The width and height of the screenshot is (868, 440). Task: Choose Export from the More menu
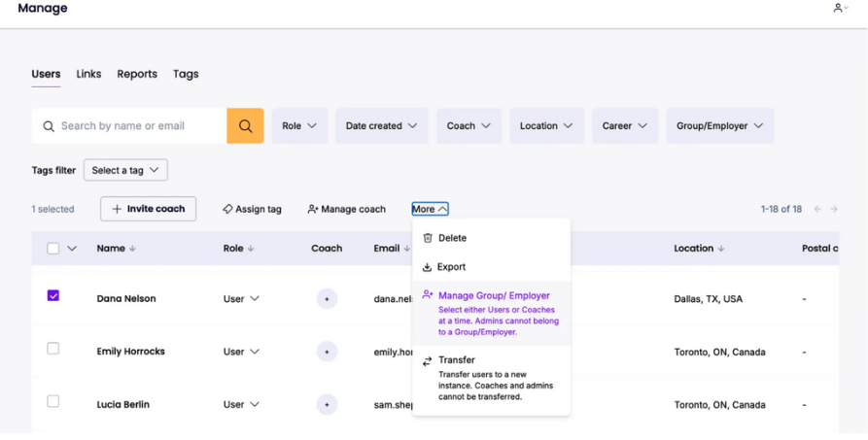451,267
